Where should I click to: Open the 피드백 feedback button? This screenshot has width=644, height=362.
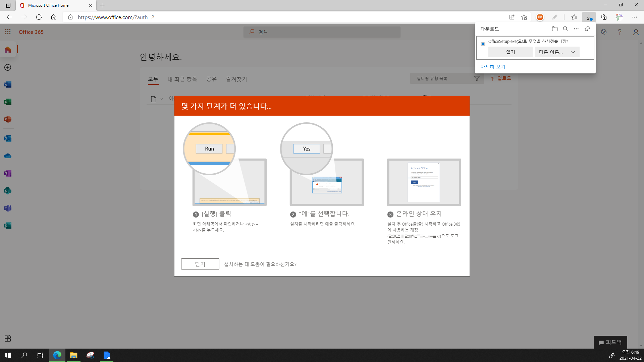pyautogui.click(x=610, y=342)
